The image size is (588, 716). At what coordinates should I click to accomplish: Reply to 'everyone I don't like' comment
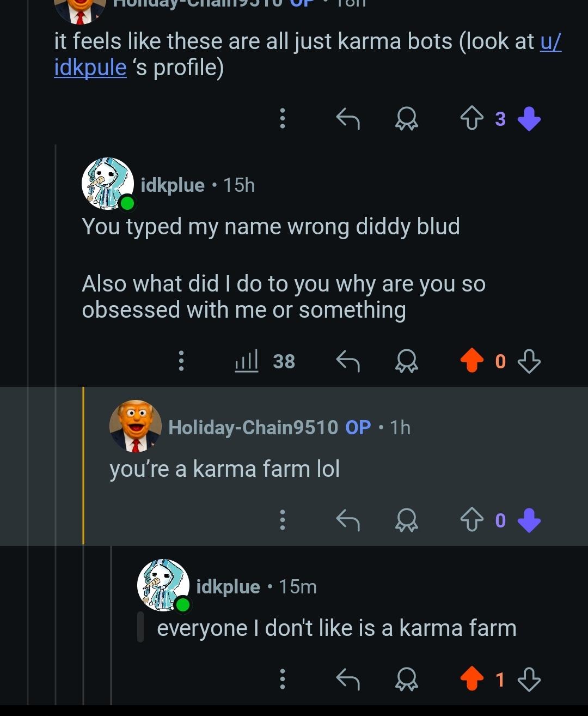point(348,679)
